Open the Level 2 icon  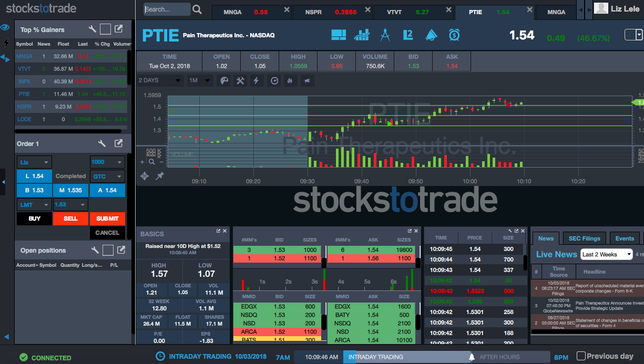pos(408,35)
